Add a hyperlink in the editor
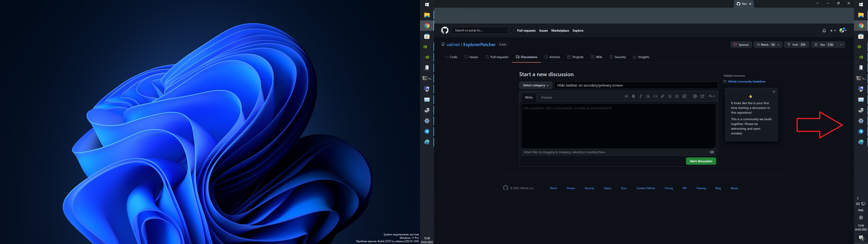Screen dimensions: 868x244 [663, 96]
